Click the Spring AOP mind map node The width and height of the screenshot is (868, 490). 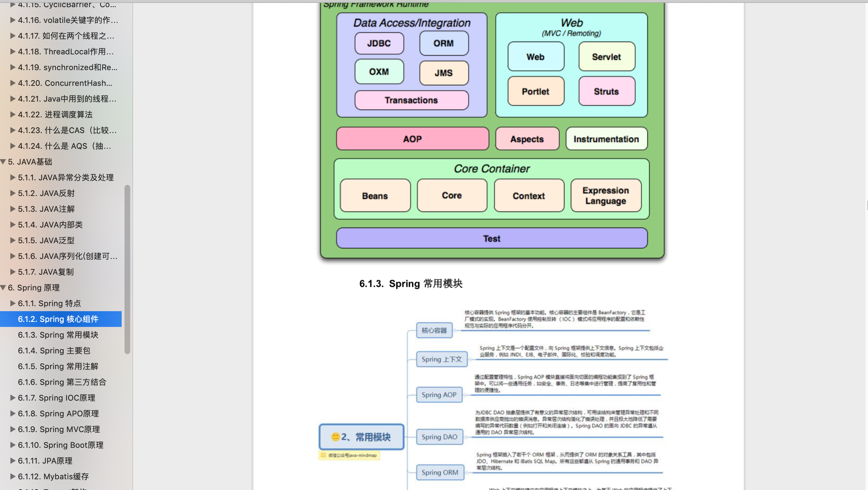pyautogui.click(x=439, y=395)
